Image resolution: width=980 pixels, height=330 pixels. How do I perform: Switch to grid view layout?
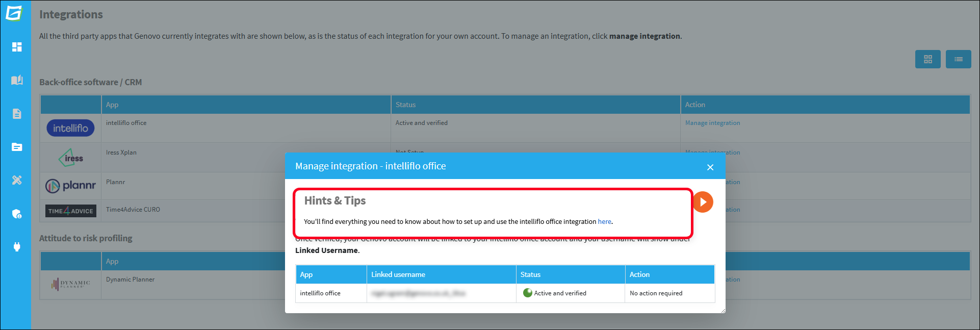927,59
